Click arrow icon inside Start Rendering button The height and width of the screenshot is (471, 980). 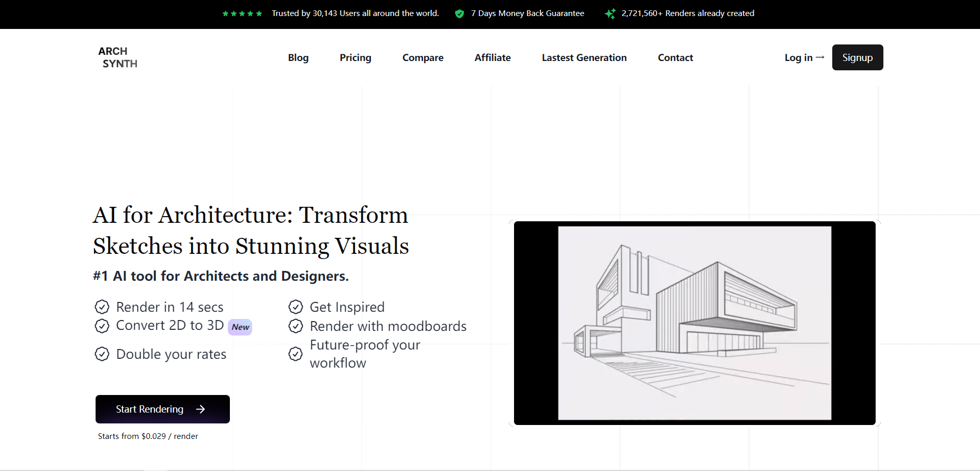coord(201,409)
